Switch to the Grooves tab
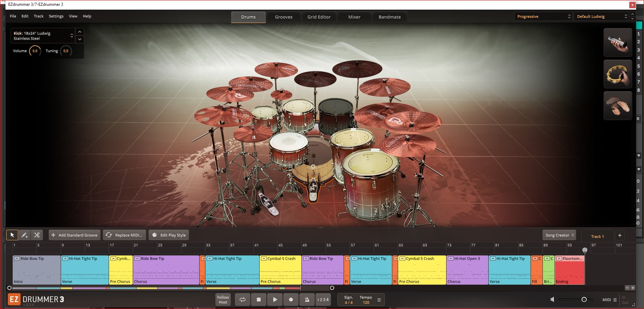 coord(284,17)
